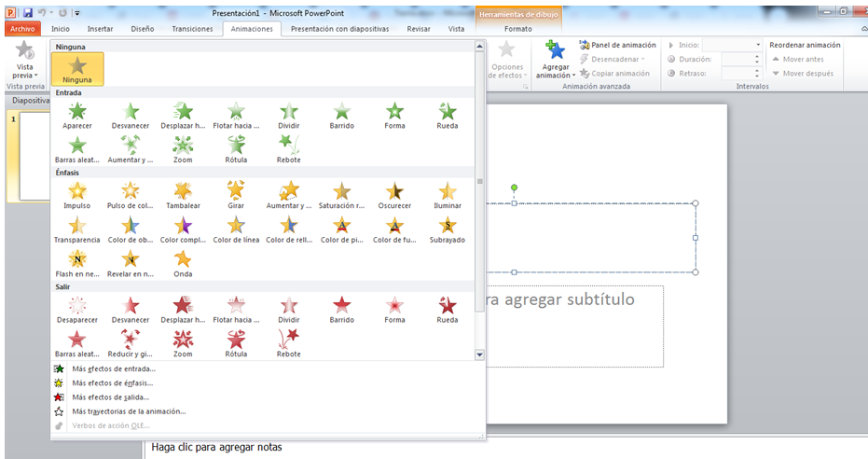Image resolution: width=868 pixels, height=459 pixels.
Task: Open Más efectos de énfasis
Action: coord(113,383)
